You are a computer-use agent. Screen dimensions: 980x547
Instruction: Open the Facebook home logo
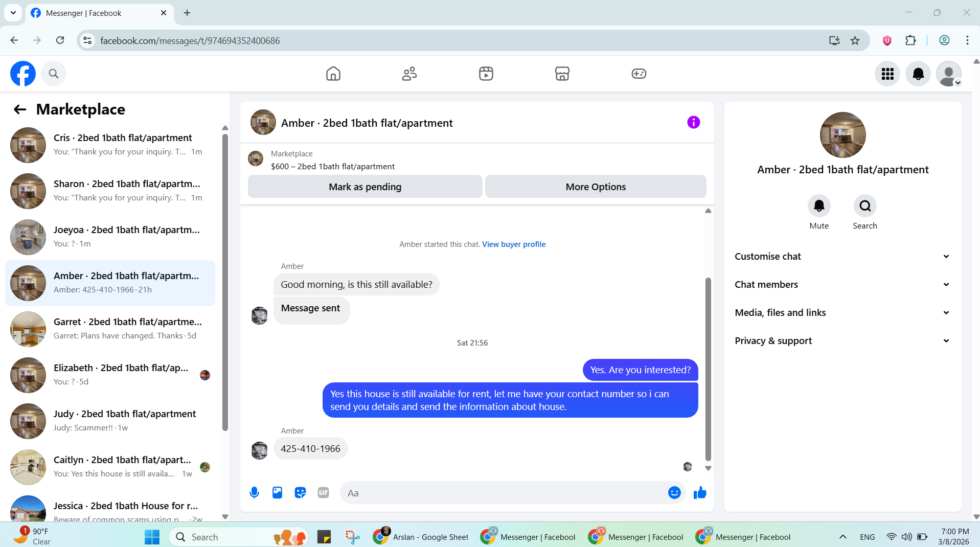point(23,74)
